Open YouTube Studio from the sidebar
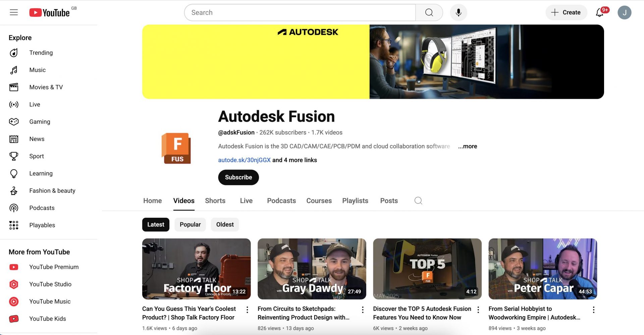This screenshot has width=644, height=335. (x=50, y=284)
